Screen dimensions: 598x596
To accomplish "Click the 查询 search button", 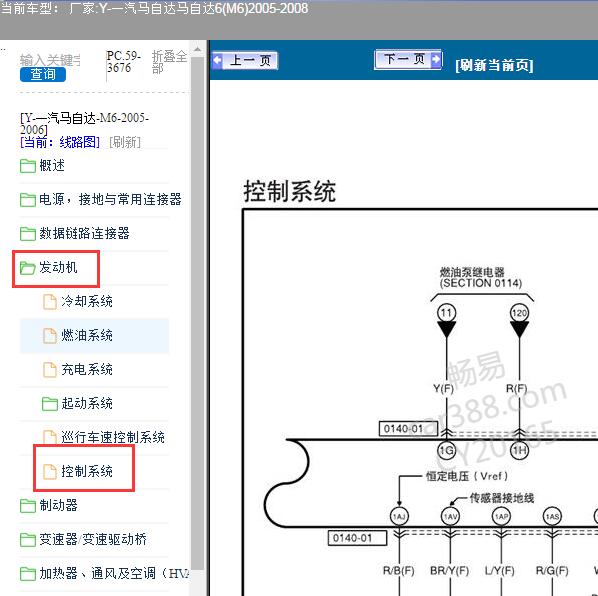I will click(43, 74).
